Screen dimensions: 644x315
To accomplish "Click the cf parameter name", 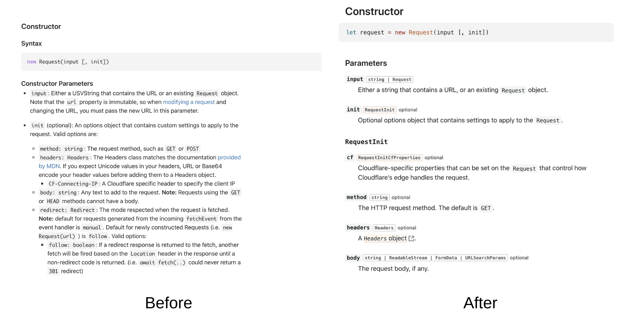I will point(350,157).
